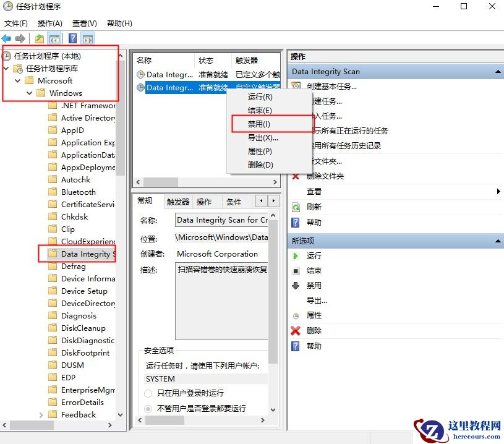Collapse the Microsoft tree node
Image resolution: width=504 pixels, height=444 pixels.
pyautogui.click(x=17, y=80)
